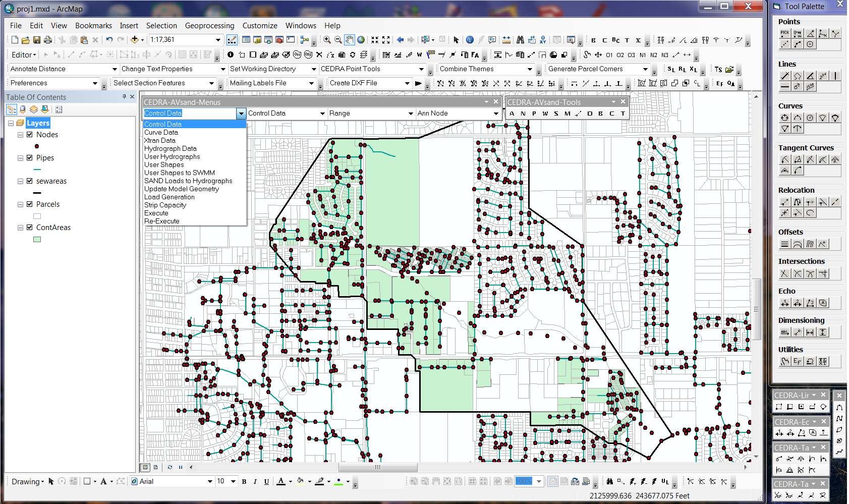Click the ON button in CEDRA toolbar
Image resolution: width=849 pixels, height=504 pixels.
click(x=297, y=54)
